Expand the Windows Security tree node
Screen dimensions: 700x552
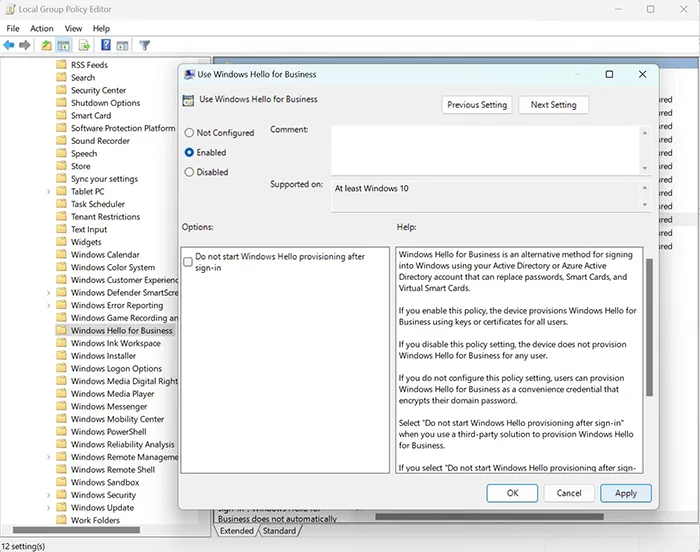coord(49,495)
